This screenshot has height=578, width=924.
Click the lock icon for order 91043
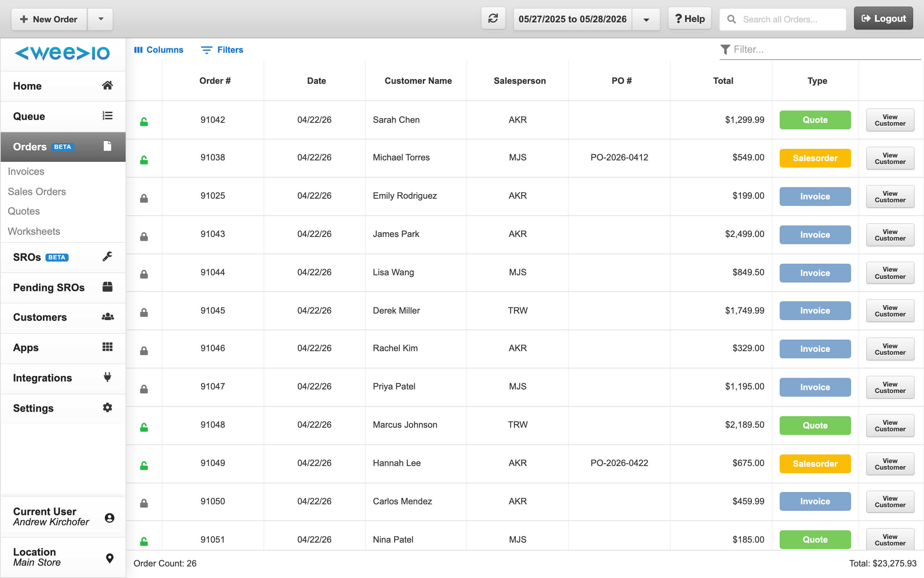[144, 236]
